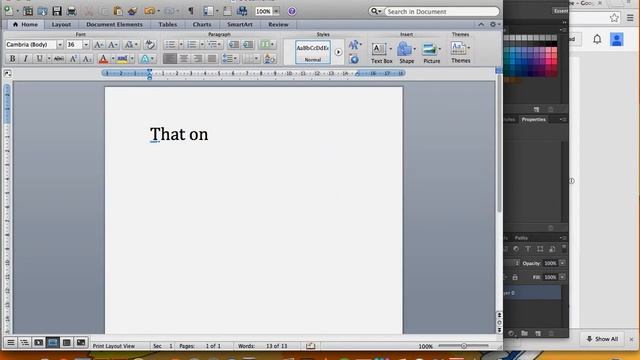The image size is (640, 360).
Task: Open the Tables ribbon tab
Action: (168, 24)
